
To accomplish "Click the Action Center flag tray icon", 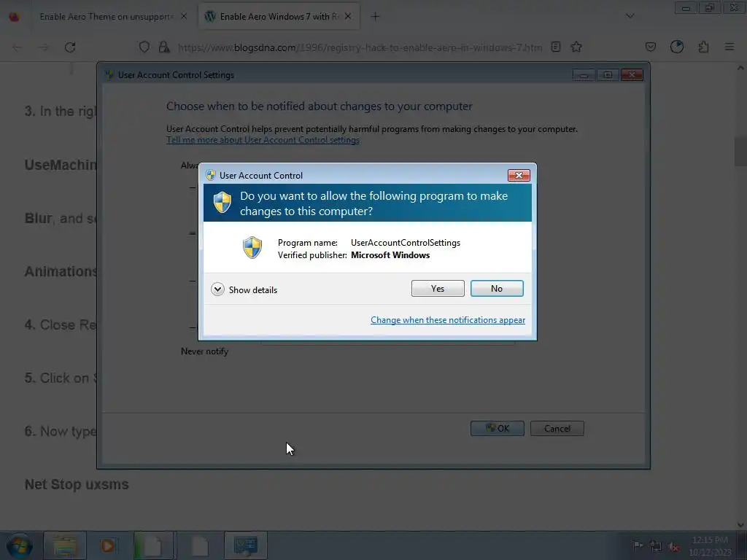I will (637, 545).
